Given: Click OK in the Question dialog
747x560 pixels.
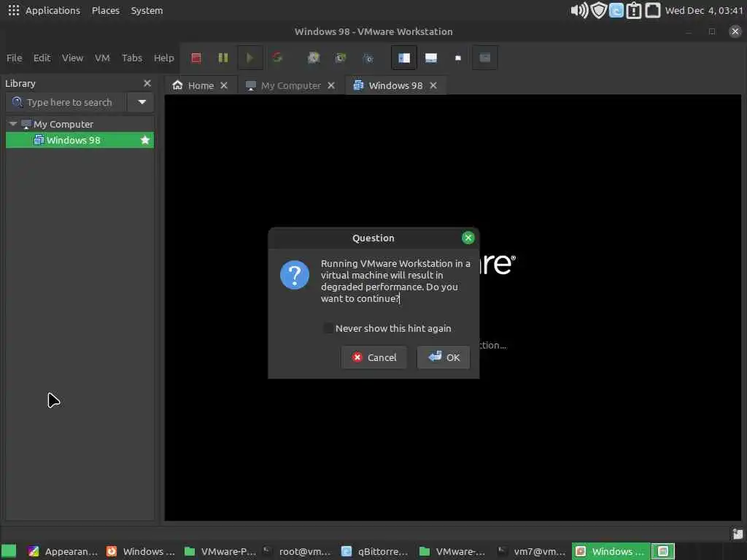Looking at the screenshot, I should 444,357.
